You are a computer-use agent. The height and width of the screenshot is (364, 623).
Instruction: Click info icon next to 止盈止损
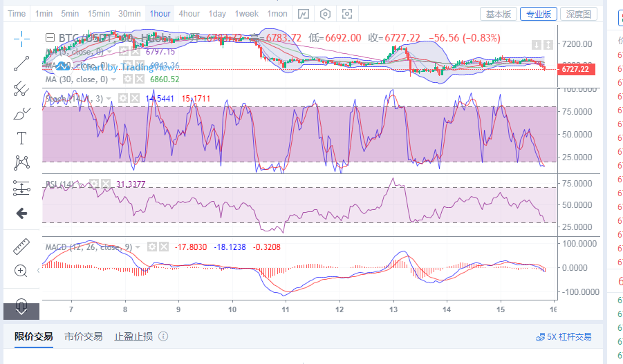(x=163, y=336)
